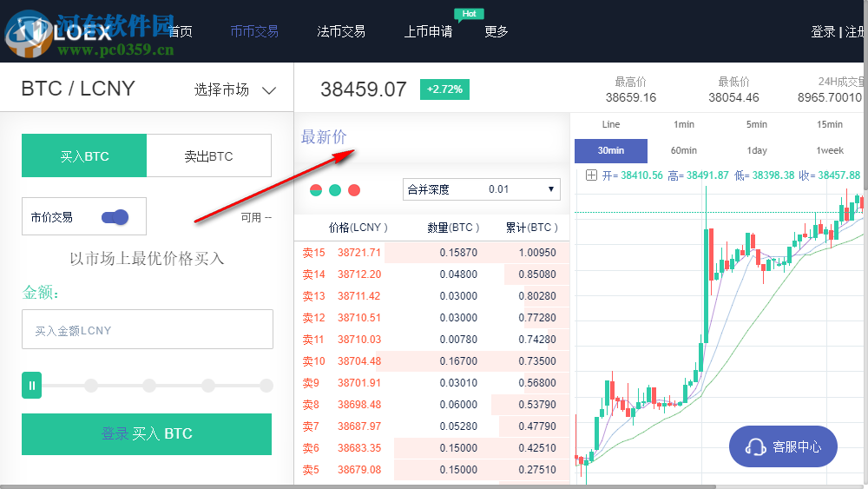Click the 数量(BTC) column header

pyautogui.click(x=453, y=228)
